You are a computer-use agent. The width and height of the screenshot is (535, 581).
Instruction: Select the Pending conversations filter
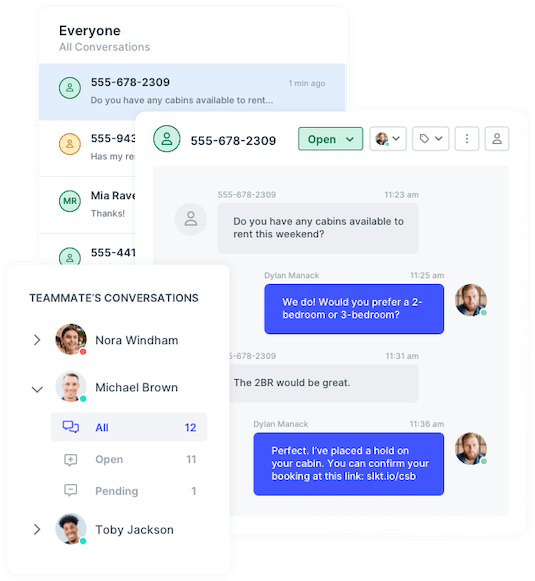pyautogui.click(x=129, y=491)
